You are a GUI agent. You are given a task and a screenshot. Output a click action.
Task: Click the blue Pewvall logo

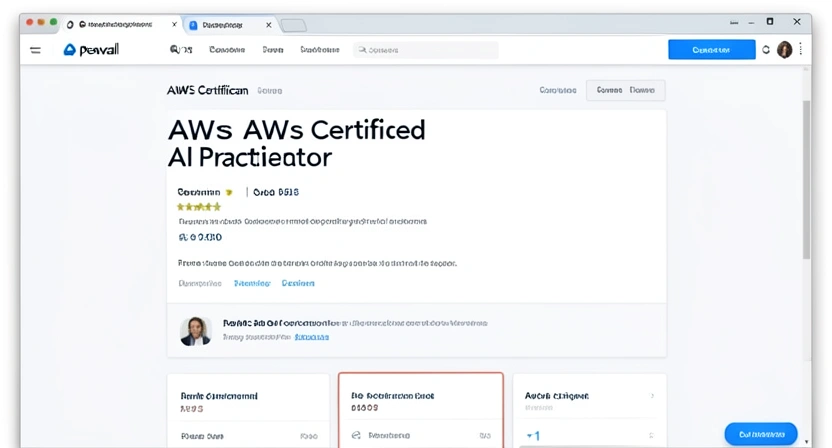pyautogui.click(x=91, y=50)
